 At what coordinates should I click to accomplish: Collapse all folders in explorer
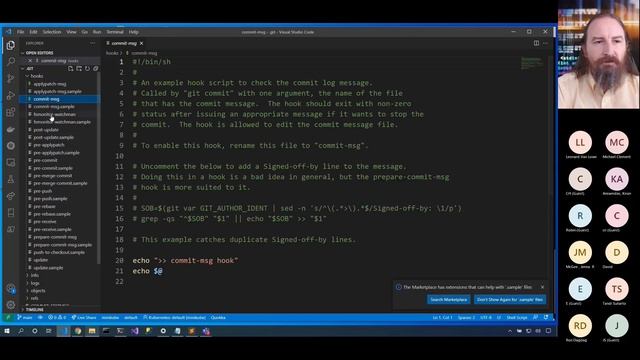pos(96,69)
